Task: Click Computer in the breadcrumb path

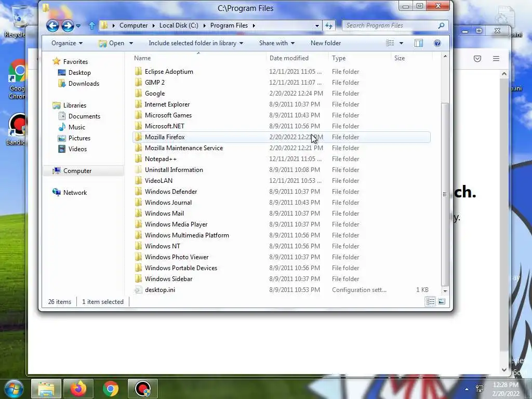Action: click(x=134, y=25)
